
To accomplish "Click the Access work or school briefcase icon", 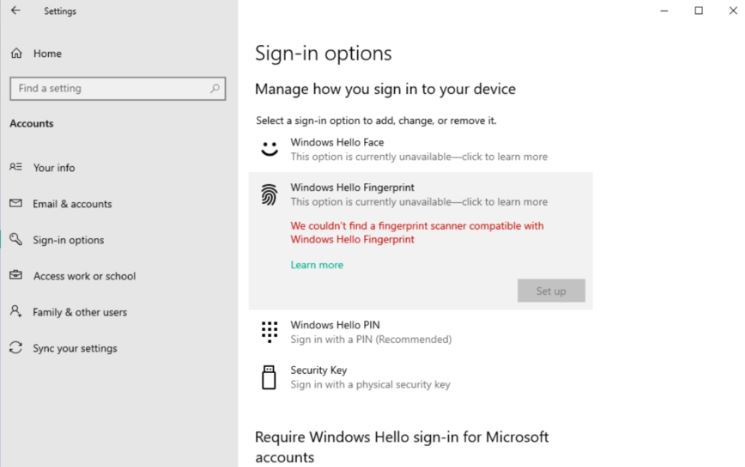I will (16, 275).
